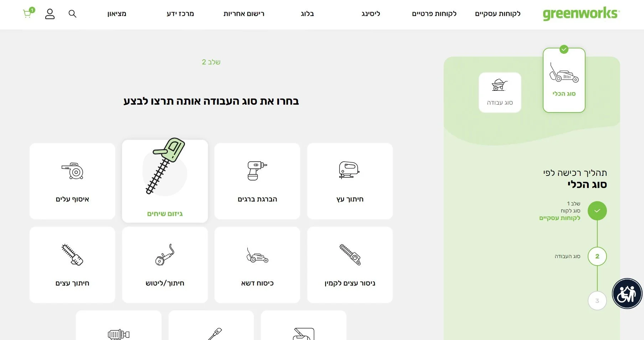The width and height of the screenshot is (644, 340).
Task: Select the chainsaw ניסור עצים לקמין card
Action: [350, 265]
